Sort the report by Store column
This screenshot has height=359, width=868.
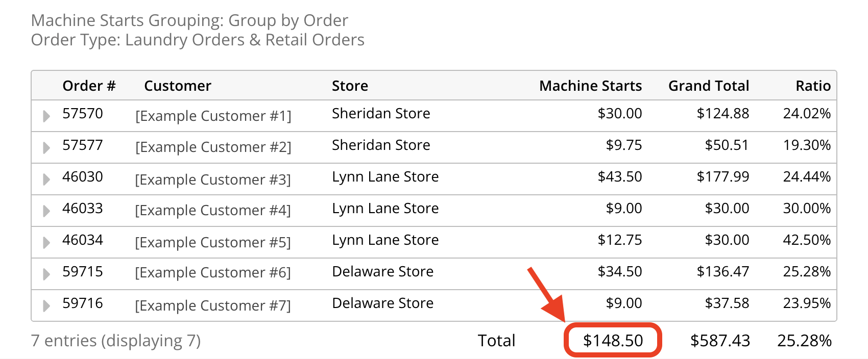(x=350, y=86)
